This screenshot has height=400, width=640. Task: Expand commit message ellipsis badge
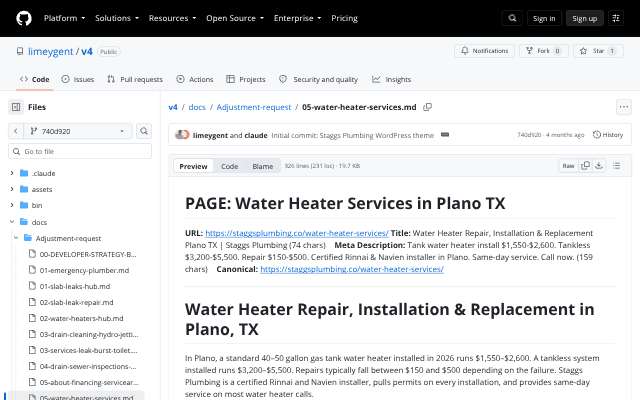tap(445, 135)
